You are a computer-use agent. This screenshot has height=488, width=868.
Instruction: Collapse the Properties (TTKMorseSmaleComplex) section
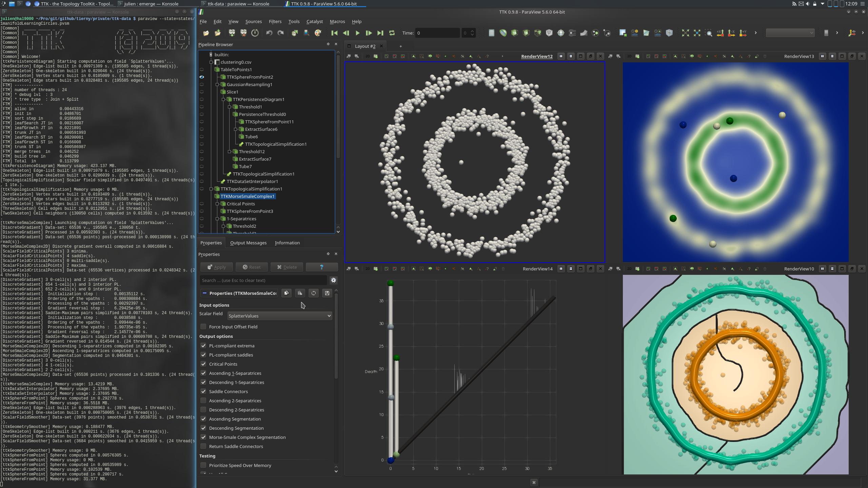(204, 293)
